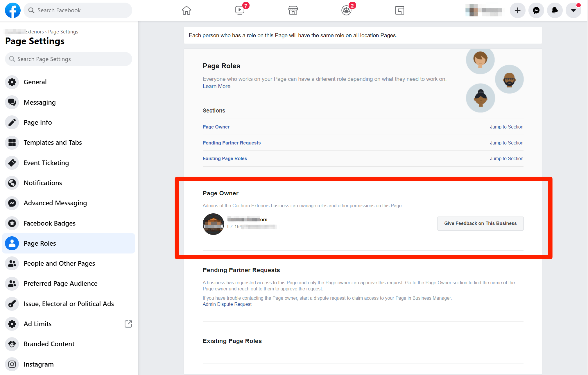
Task: Click the Facebook logo icon
Action: [13, 10]
